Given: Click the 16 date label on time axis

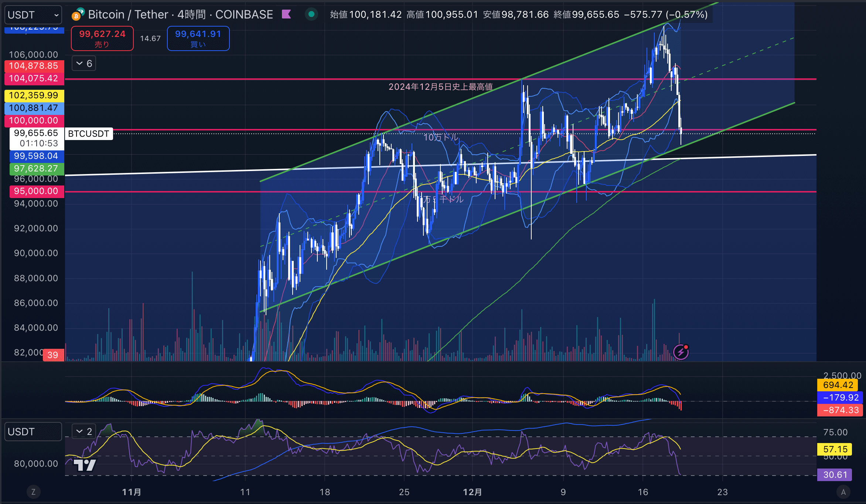Looking at the screenshot, I should pyautogui.click(x=643, y=492).
